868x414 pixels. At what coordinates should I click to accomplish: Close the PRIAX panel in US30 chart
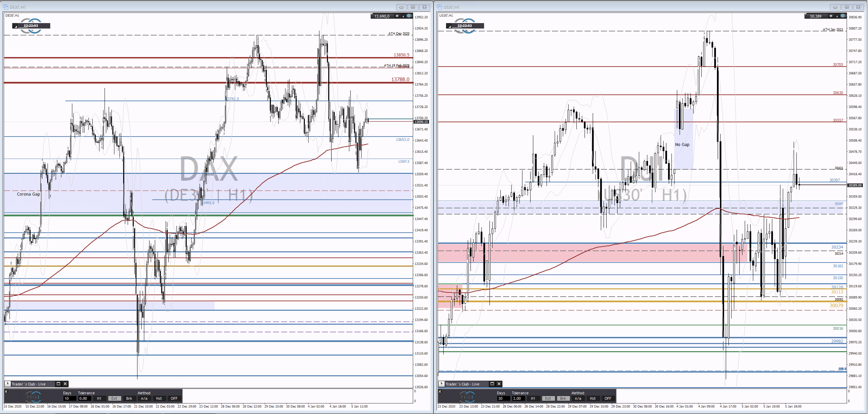[440, 391]
